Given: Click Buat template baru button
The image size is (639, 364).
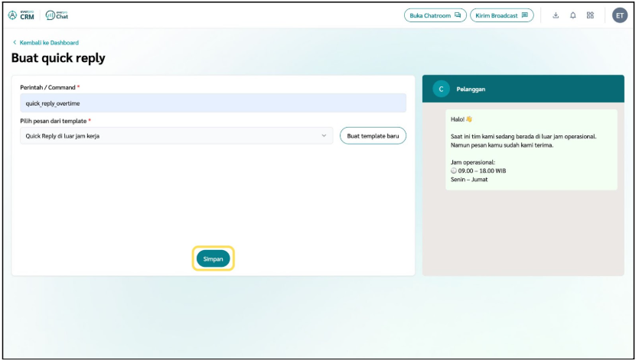Looking at the screenshot, I should coord(373,135).
